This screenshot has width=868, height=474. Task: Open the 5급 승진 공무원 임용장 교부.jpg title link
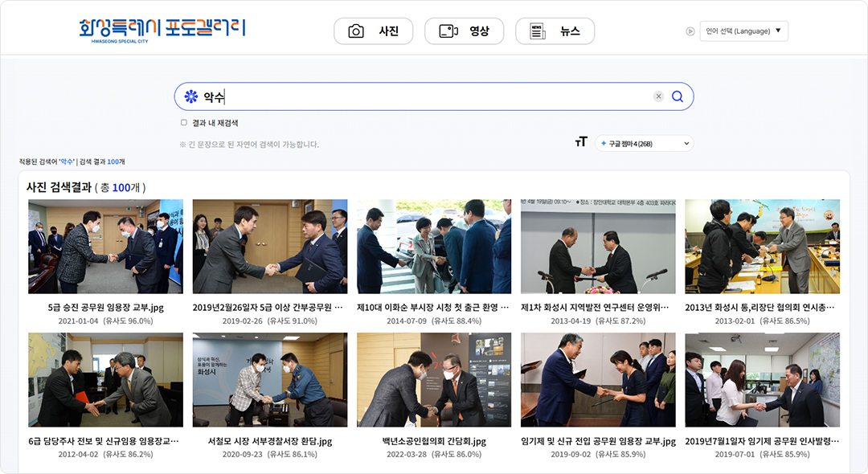click(106, 308)
